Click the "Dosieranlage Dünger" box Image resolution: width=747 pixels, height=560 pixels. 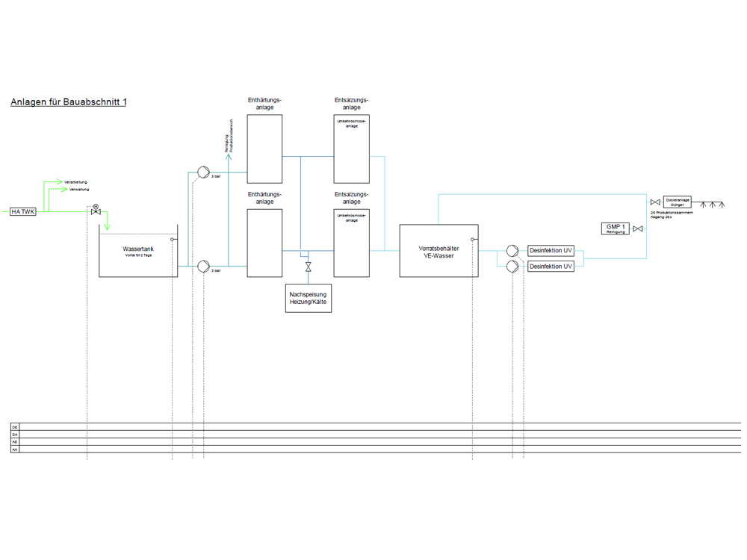(x=678, y=202)
